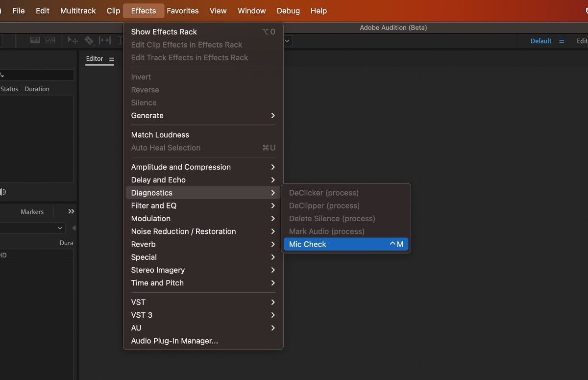588x380 pixels.
Task: Expand the Generate submenu
Action: pyautogui.click(x=147, y=115)
